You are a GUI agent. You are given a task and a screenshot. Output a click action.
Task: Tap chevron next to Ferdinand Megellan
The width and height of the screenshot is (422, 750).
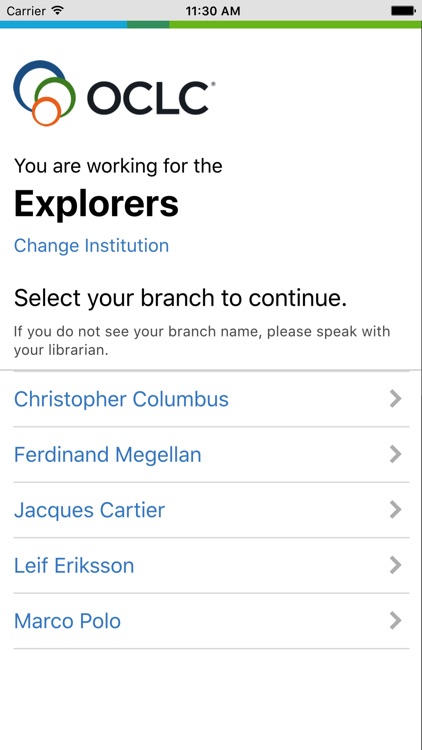point(395,454)
